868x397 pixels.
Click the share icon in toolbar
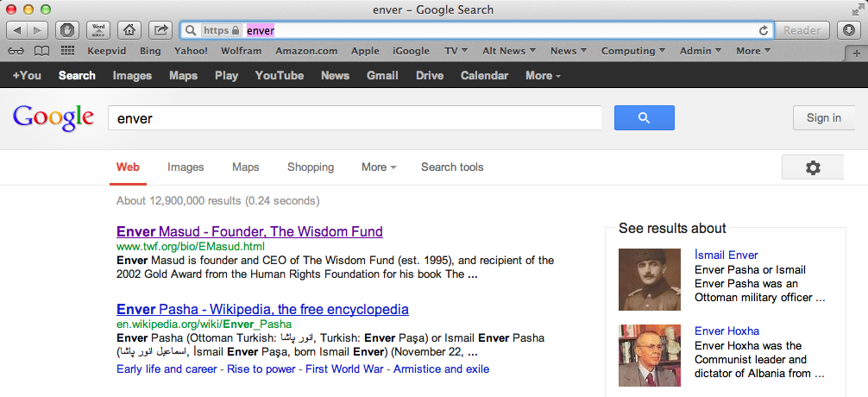(160, 30)
